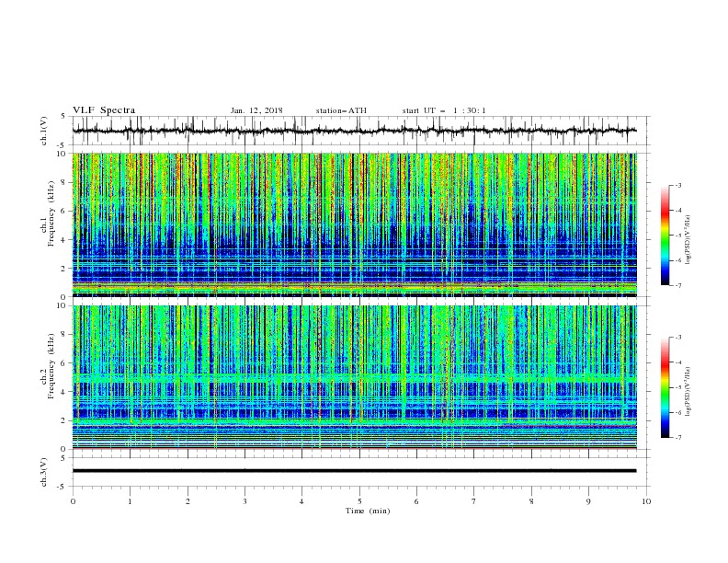The width and height of the screenshot is (728, 563).
Task: Click the ch.3 flat black waveform trace
Action: point(354,471)
